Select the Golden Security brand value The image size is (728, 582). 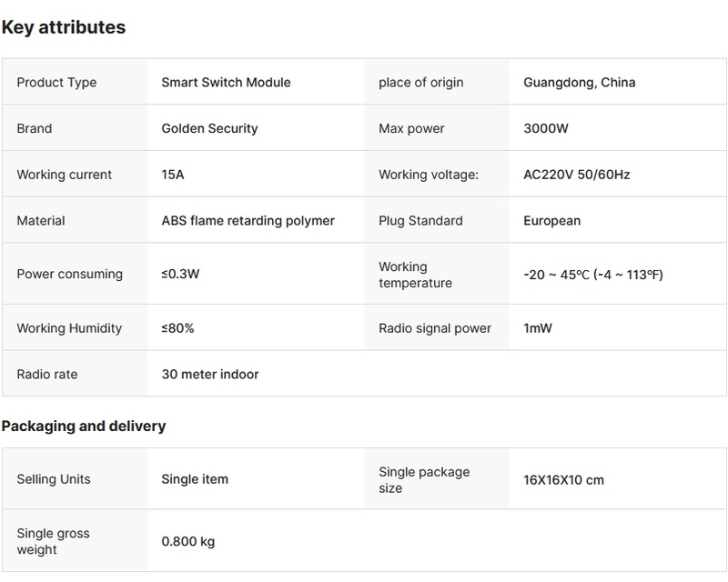pyautogui.click(x=209, y=129)
